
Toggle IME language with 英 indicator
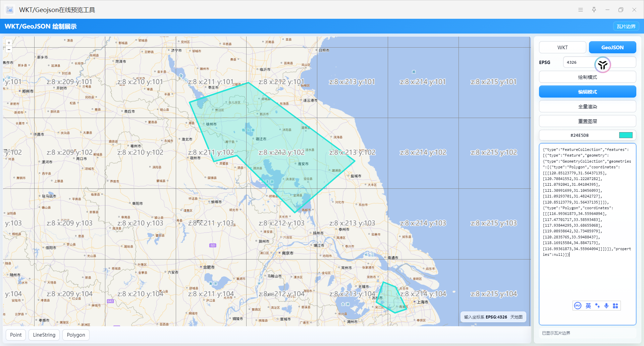(x=588, y=306)
